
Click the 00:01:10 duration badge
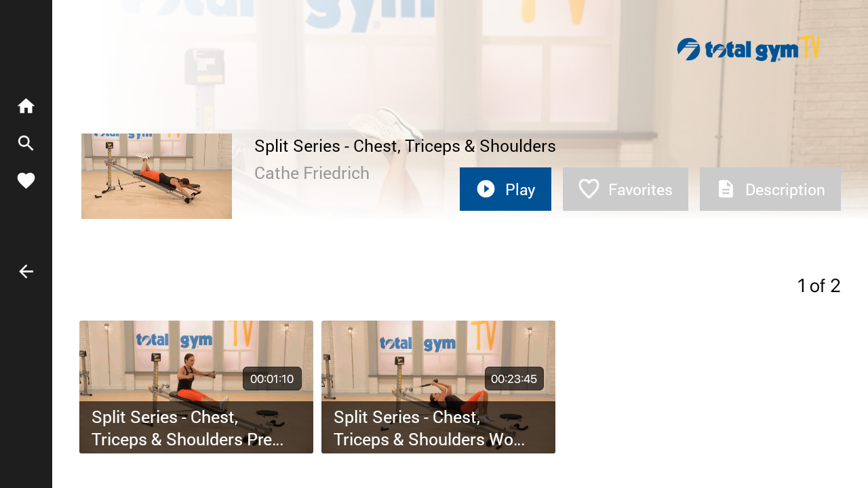(x=272, y=379)
